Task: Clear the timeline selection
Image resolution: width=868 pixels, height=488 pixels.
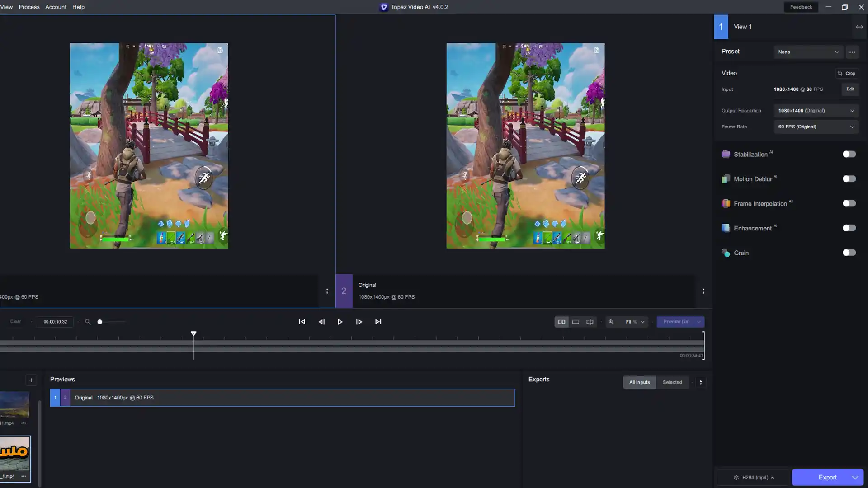Action: 15,322
